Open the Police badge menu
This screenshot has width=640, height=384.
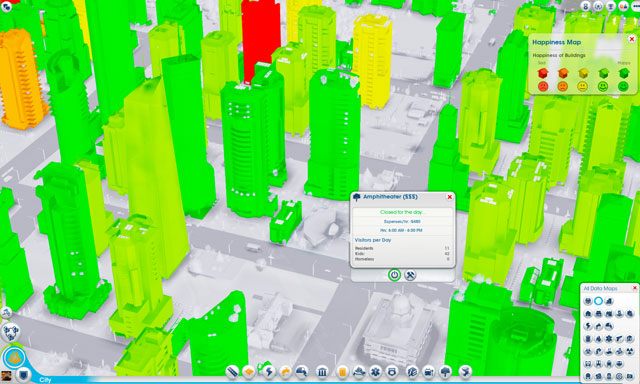coord(392,372)
